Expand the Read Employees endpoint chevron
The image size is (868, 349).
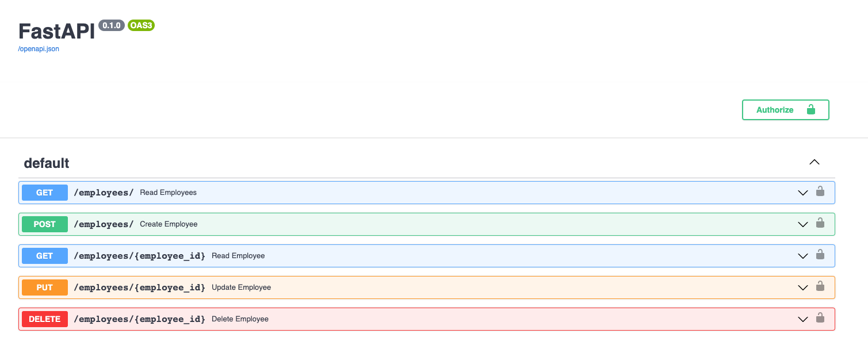(x=803, y=193)
